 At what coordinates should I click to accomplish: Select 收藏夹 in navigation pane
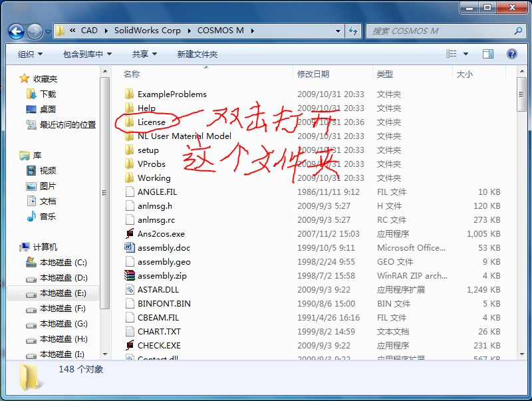39,78
